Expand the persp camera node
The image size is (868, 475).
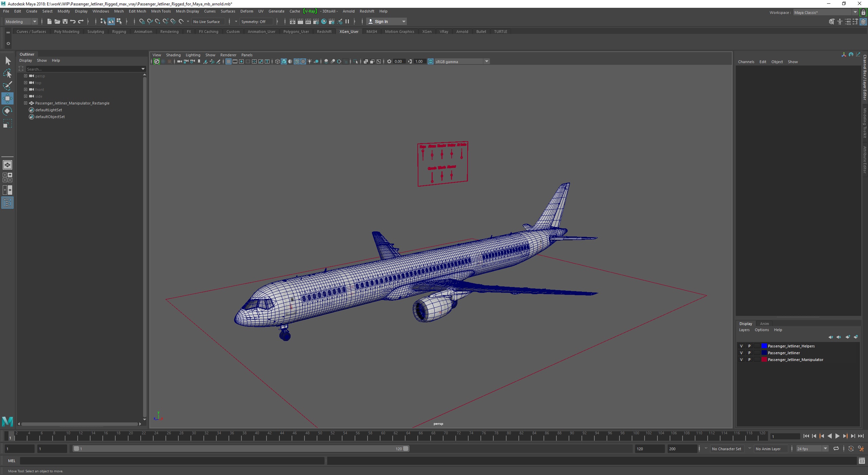[25, 76]
